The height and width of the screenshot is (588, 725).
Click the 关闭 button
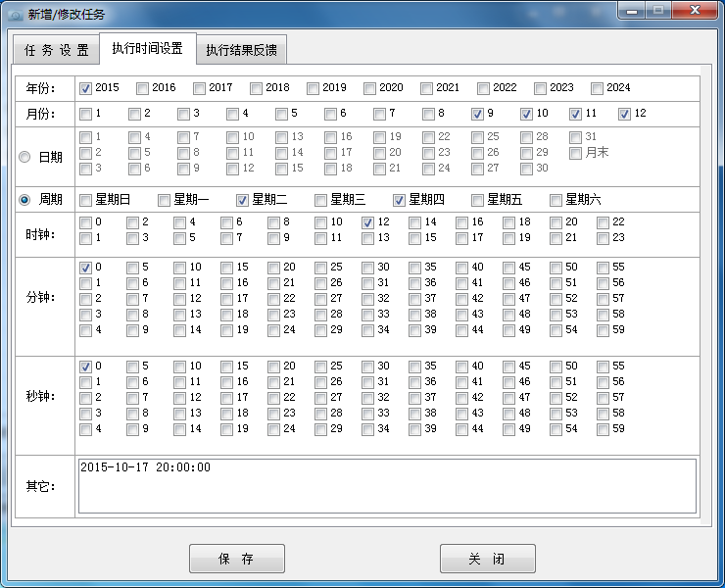click(487, 559)
